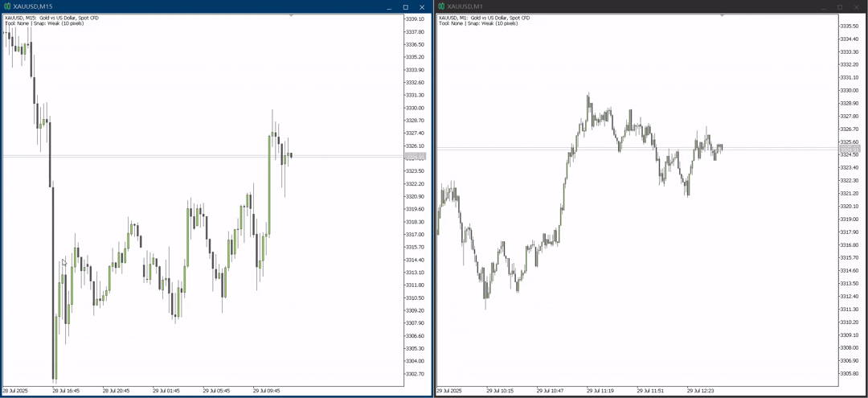The image size is (868, 398).
Task: Click the 3319.00 price level on M1 scale
Action: click(x=850, y=220)
